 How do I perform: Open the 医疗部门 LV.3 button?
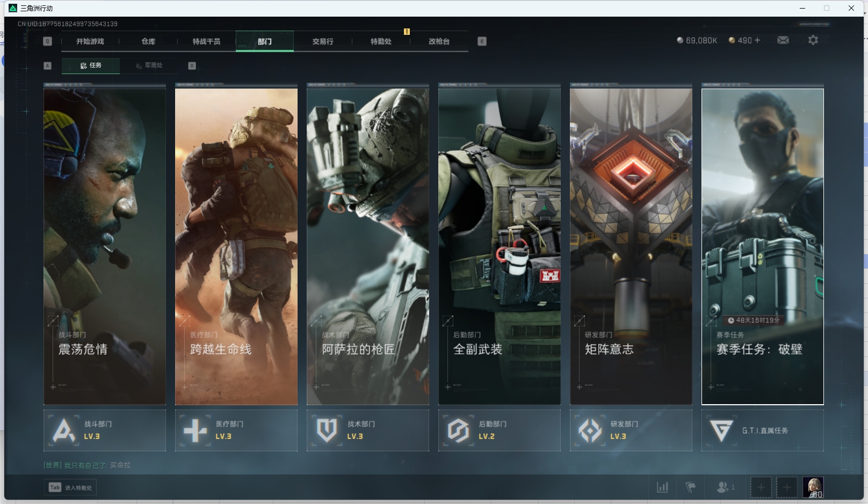(x=236, y=430)
